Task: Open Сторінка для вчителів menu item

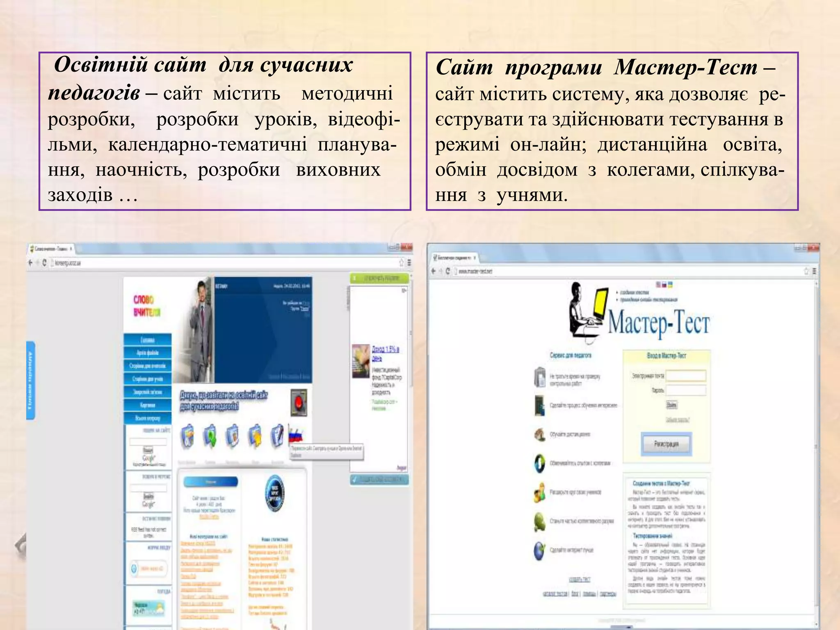Action: click(x=148, y=366)
